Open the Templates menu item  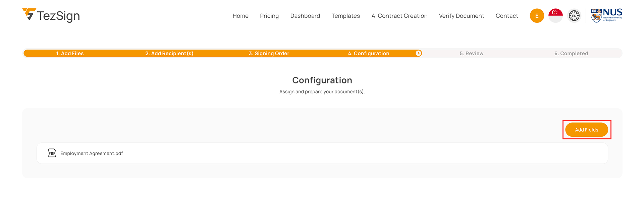(345, 16)
